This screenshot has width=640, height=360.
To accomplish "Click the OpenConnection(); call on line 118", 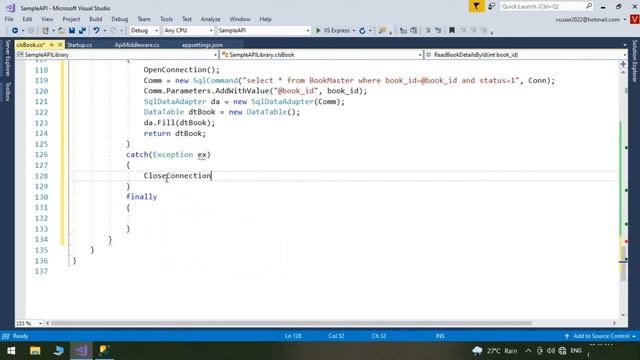I will (181, 70).
